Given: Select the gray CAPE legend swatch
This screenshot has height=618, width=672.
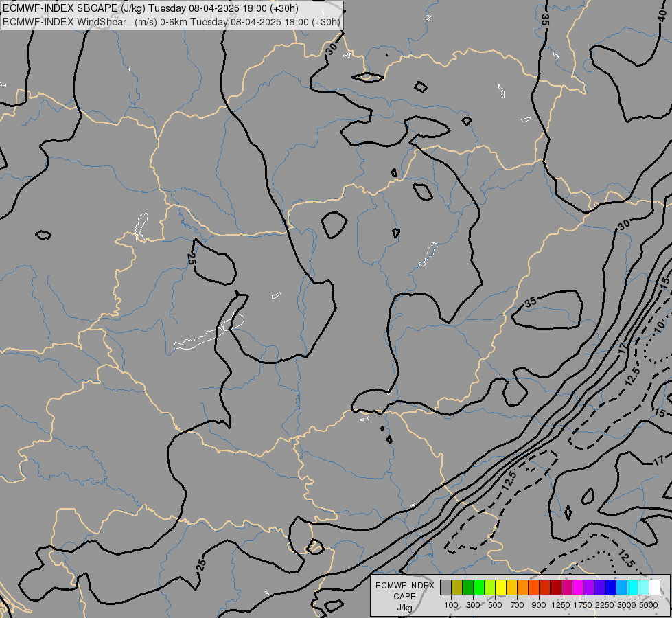Looking at the screenshot, I should (x=445, y=588).
